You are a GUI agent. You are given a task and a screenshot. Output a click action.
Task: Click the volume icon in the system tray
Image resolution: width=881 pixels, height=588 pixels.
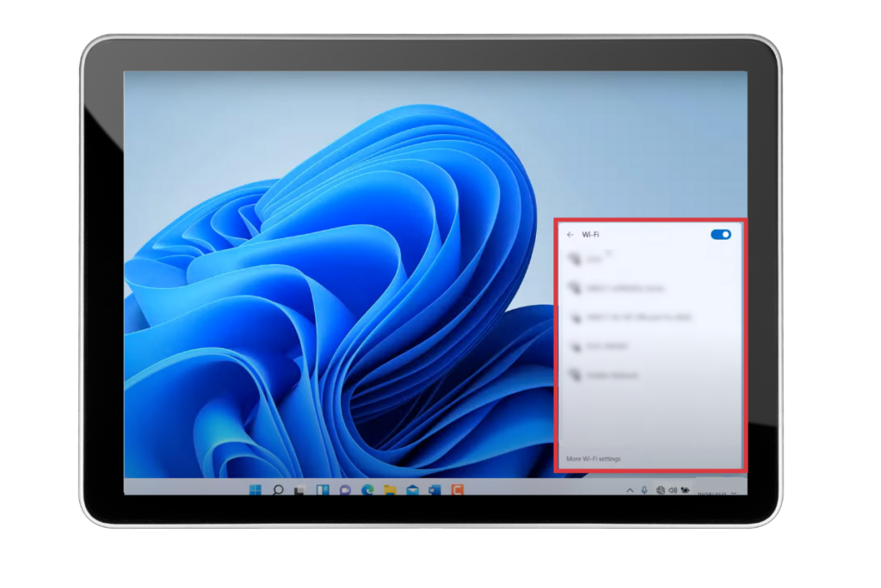(x=672, y=490)
